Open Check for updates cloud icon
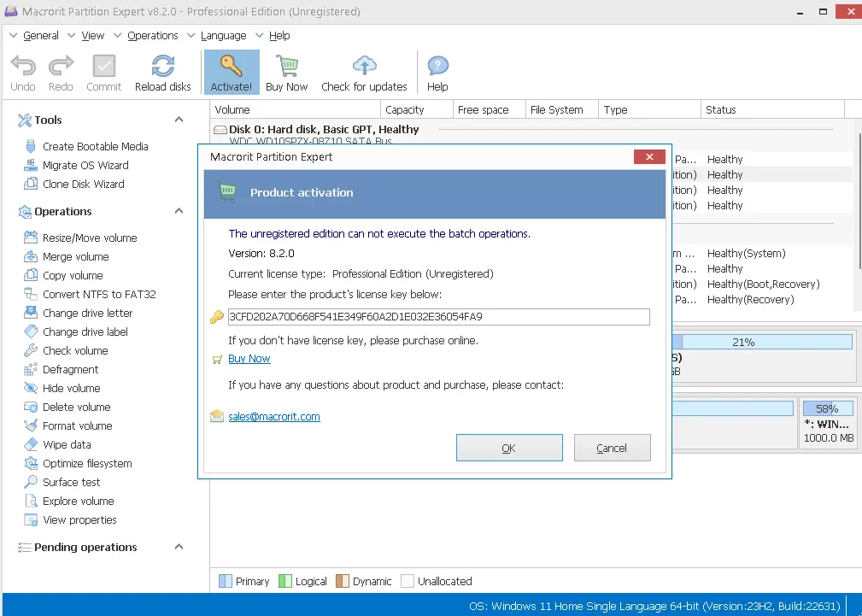862x616 pixels. coord(364,67)
